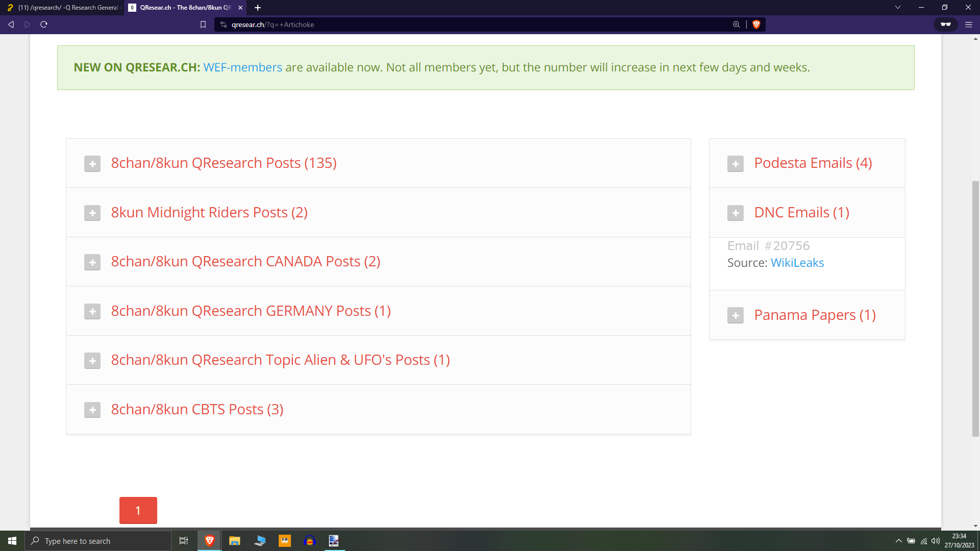The width and height of the screenshot is (980, 551).
Task: Switch to Brave in the taskbar
Action: (209, 541)
